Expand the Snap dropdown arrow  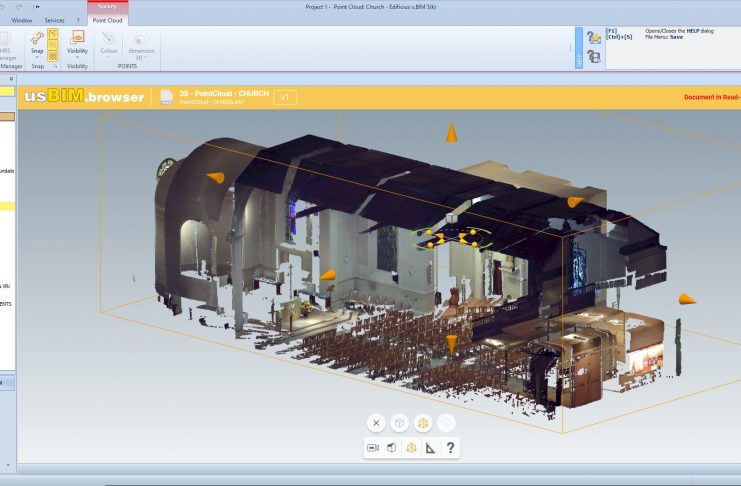point(37,58)
